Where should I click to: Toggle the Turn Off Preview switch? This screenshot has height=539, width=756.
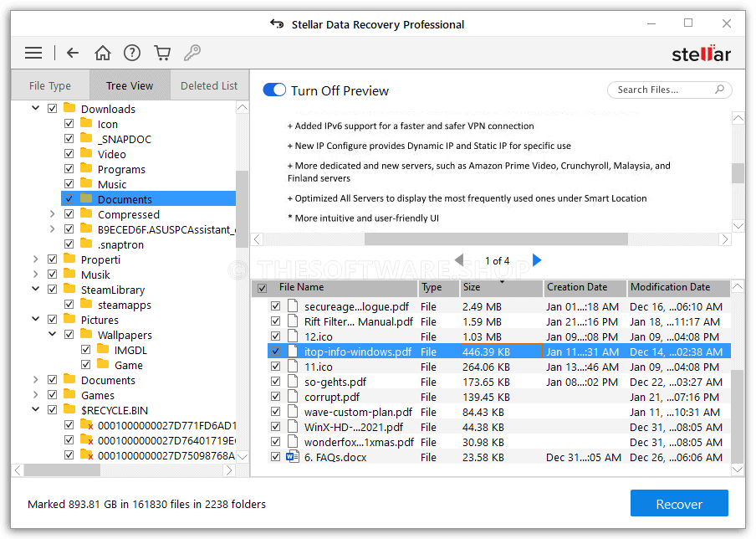(x=274, y=90)
